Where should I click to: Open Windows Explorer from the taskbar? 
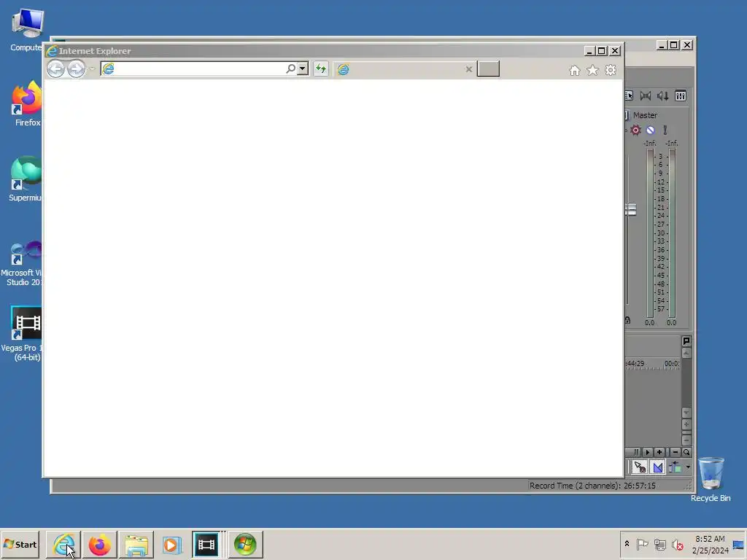(x=136, y=545)
